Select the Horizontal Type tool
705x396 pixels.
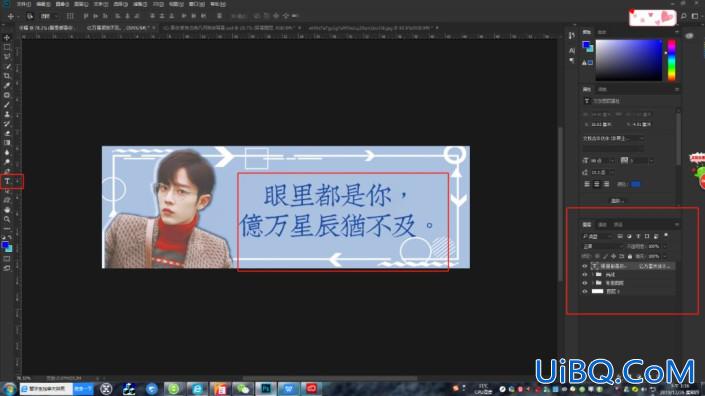point(7,181)
